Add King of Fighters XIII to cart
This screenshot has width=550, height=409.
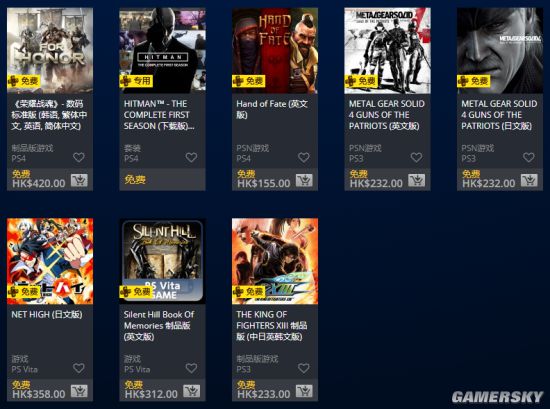click(x=304, y=391)
